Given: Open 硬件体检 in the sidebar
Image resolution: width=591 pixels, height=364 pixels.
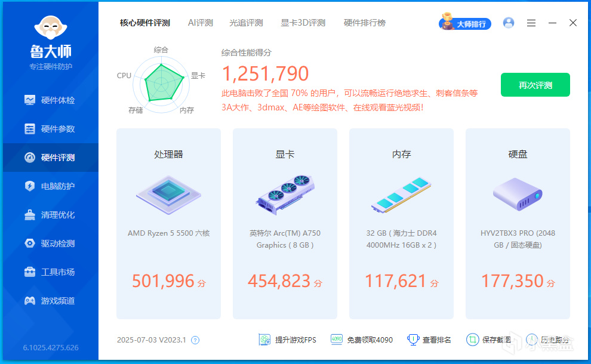Looking at the screenshot, I should pyautogui.click(x=51, y=100).
